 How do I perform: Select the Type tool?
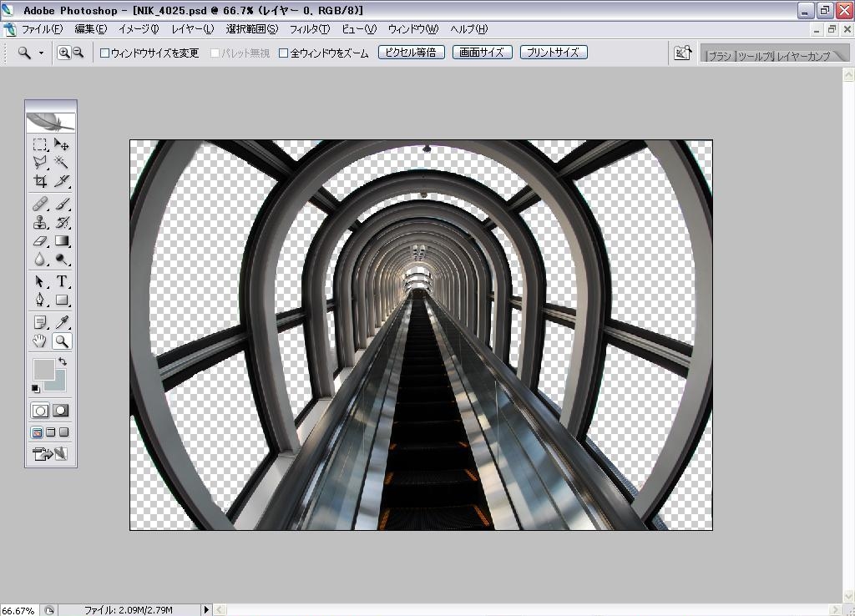(62, 282)
